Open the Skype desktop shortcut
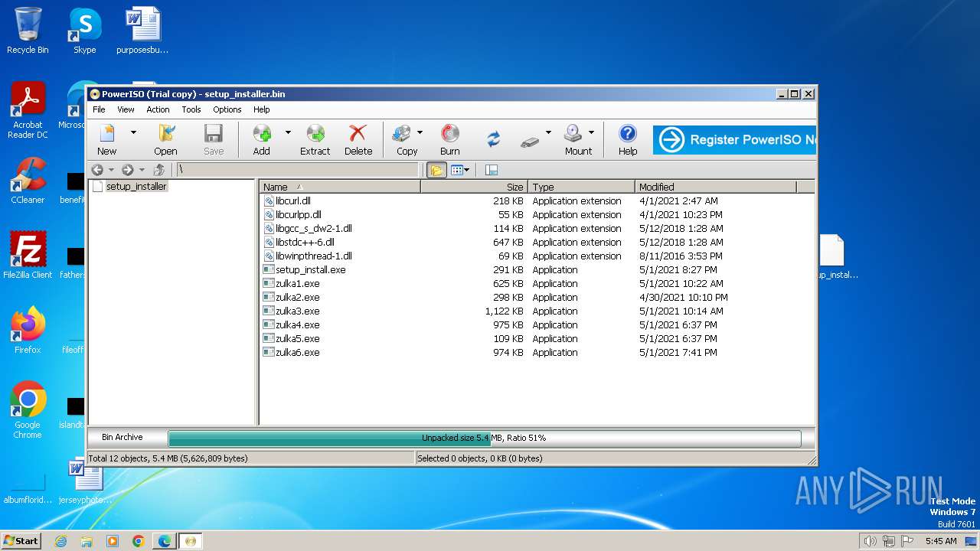Viewport: 980px width, 551px height. (x=84, y=31)
